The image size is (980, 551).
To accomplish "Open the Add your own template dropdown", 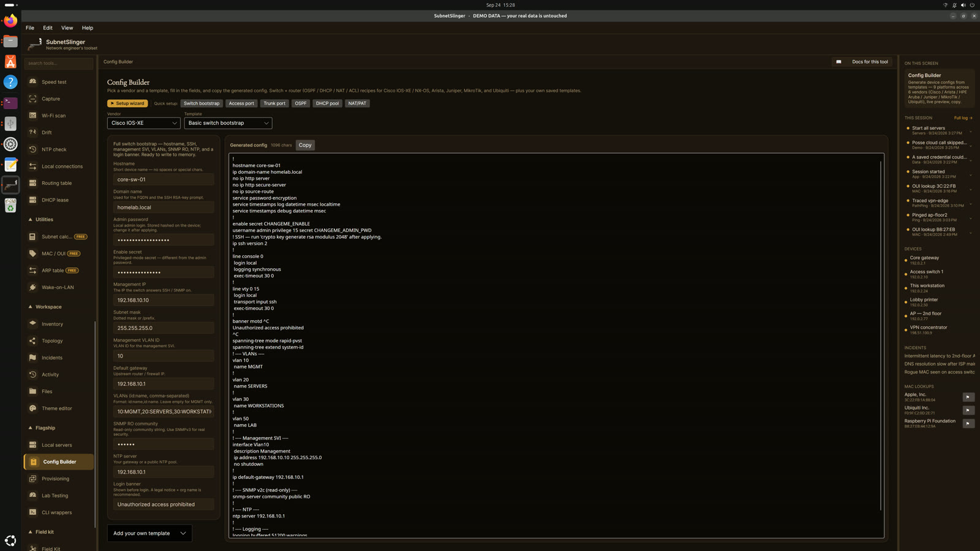I will click(x=149, y=533).
